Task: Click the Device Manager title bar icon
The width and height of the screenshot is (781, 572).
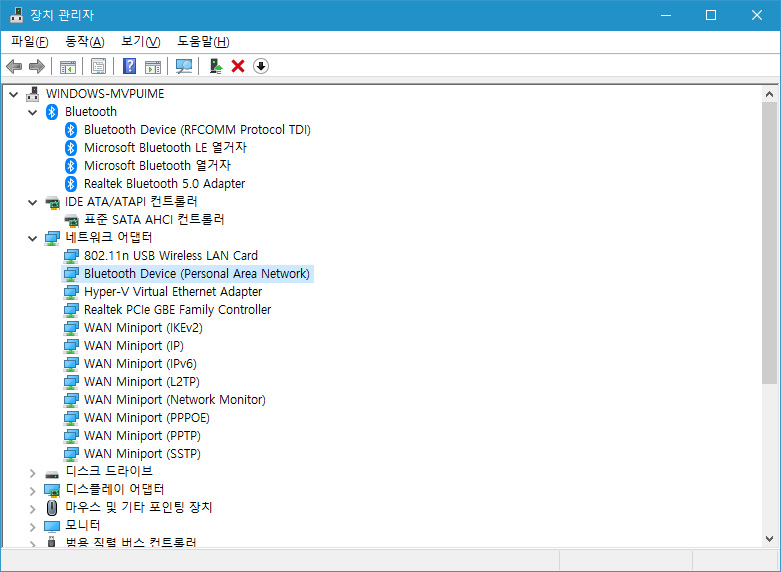Action: pos(16,15)
